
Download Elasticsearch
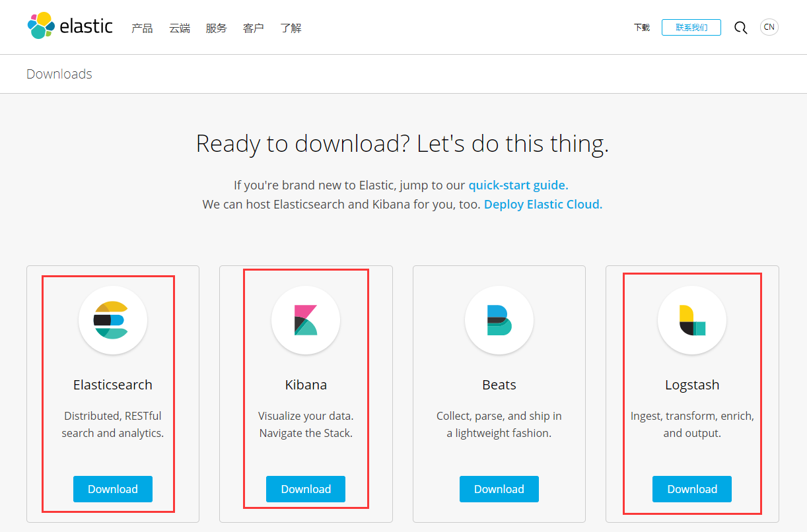point(113,489)
